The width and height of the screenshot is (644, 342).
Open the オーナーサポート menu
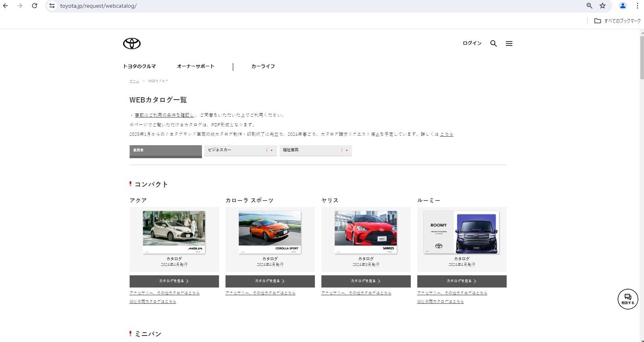click(195, 66)
